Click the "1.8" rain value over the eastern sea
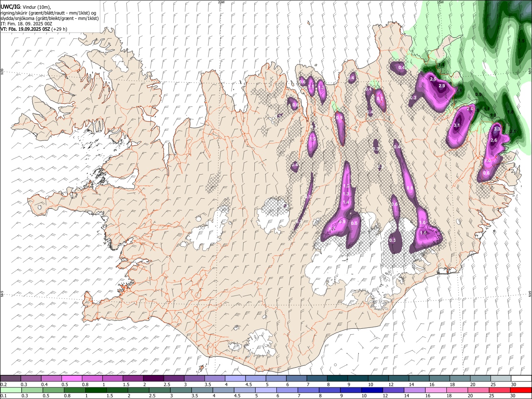 tap(511, 112)
